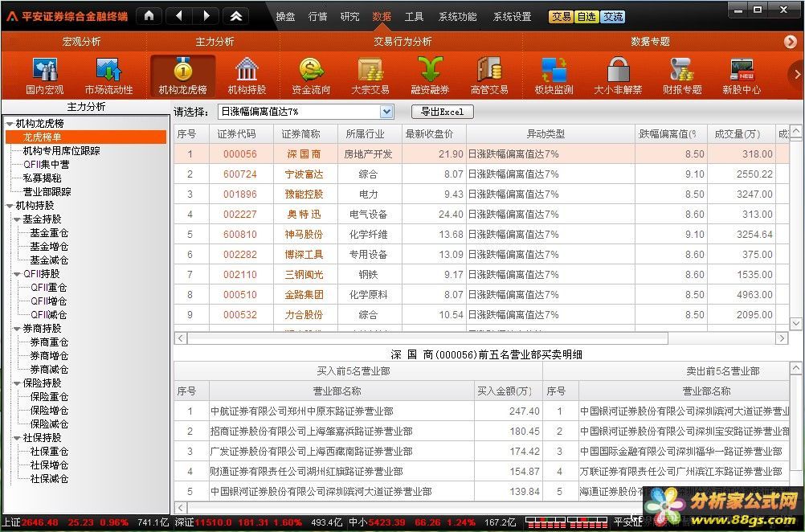This screenshot has width=805, height=532.
Task: Click the 最新收盘价 column header
Action: pyautogui.click(x=434, y=134)
